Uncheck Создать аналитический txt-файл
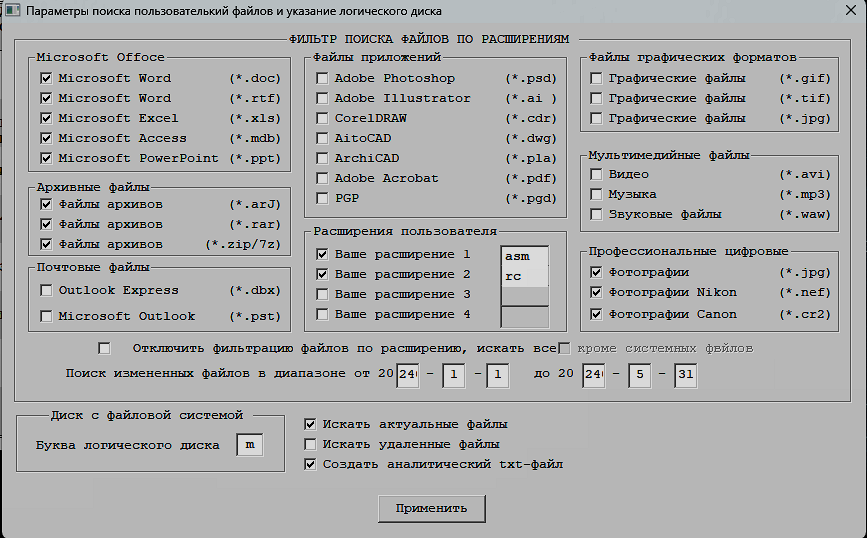867x538 pixels. tap(310, 464)
